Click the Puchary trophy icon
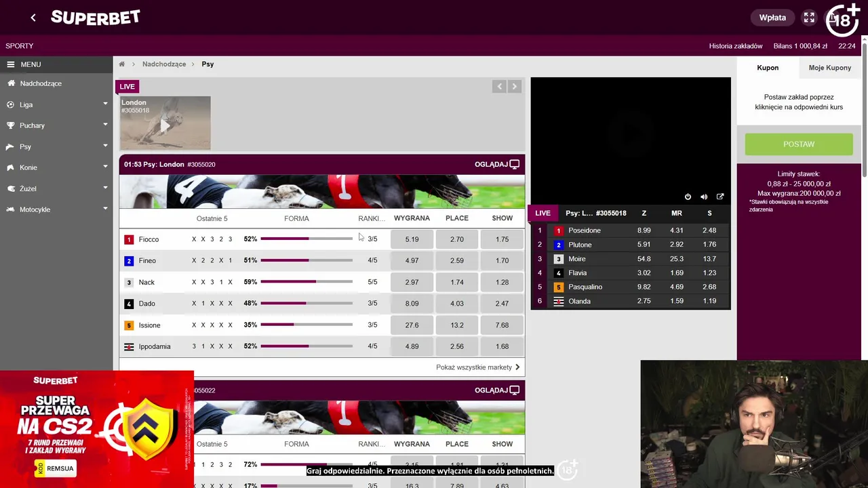Viewport: 868px width, 488px height. [11, 125]
